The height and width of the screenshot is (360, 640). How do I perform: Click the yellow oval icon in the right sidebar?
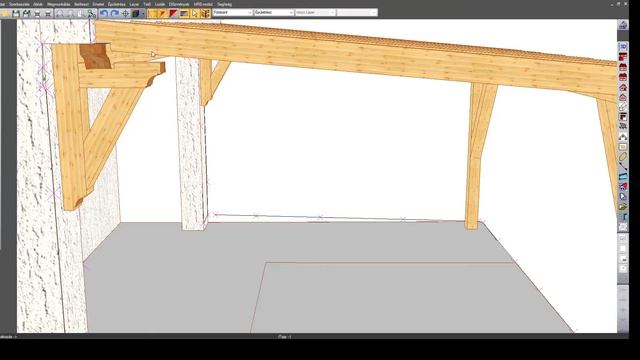click(x=623, y=157)
